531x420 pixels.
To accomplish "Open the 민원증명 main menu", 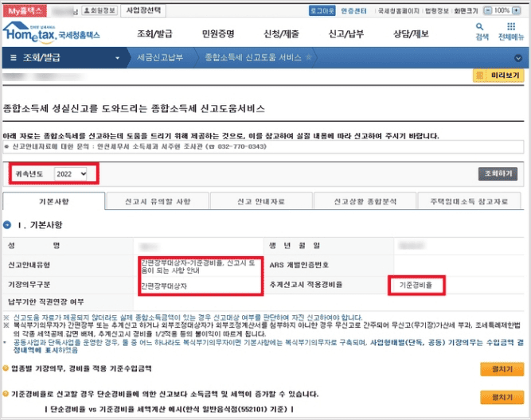I will point(218,34).
